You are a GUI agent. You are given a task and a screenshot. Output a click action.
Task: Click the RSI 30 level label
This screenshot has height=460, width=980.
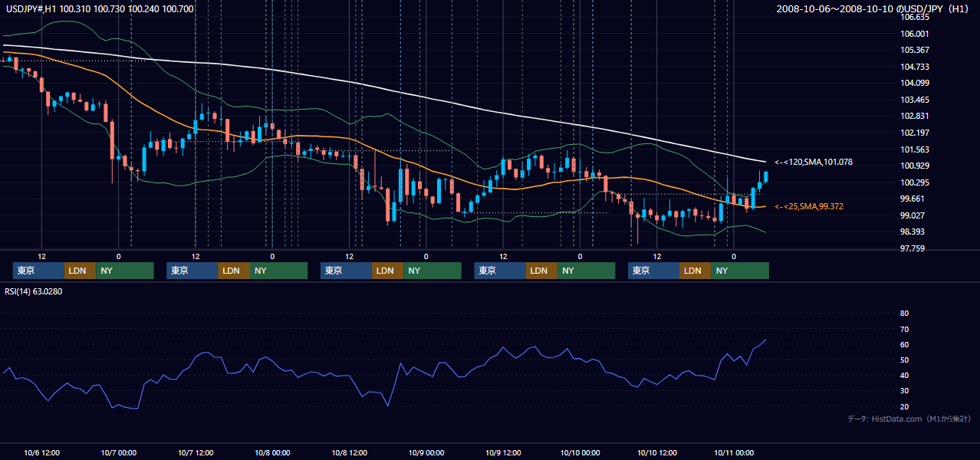coord(904,391)
